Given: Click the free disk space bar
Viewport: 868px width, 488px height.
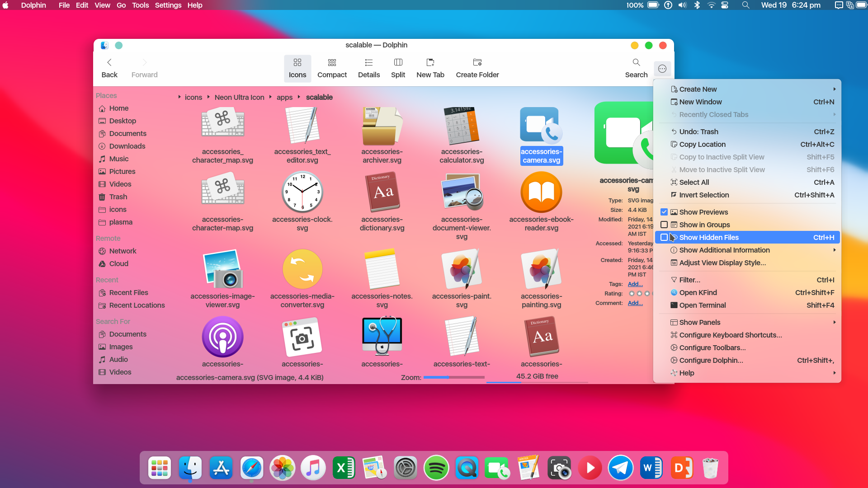Looking at the screenshot, I should coord(537,382).
